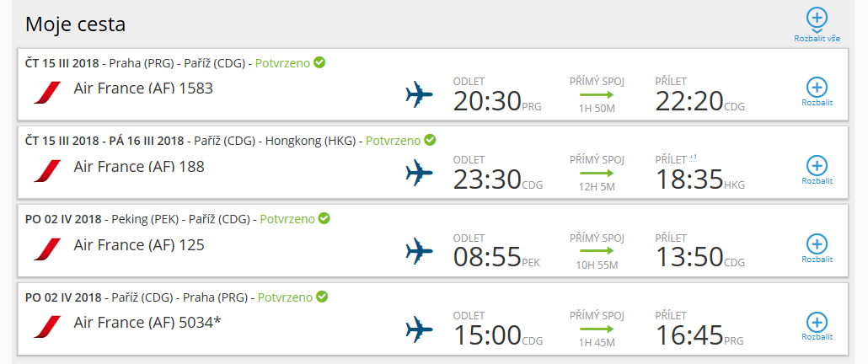Click Potvrzeno status on Peking flight
The image size is (868, 364).
click(x=287, y=219)
